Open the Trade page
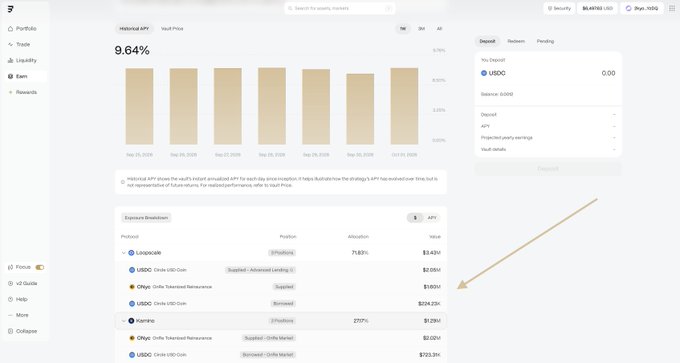Viewport: 680px width, 363px height. pyautogui.click(x=26, y=45)
